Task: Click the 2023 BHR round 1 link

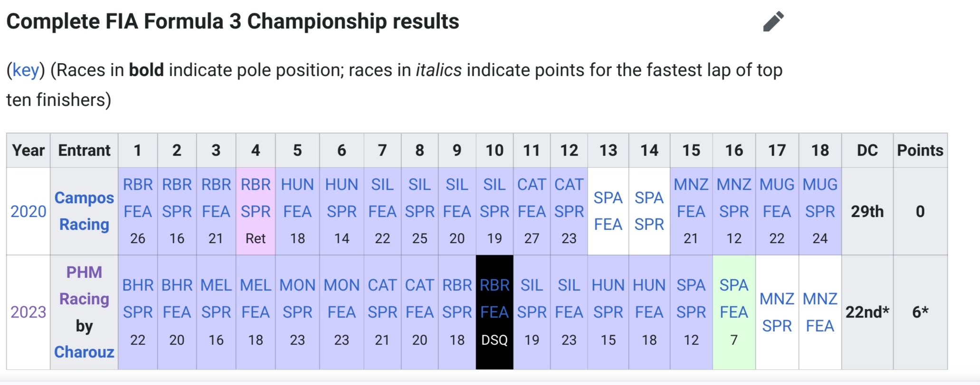Action: click(x=138, y=285)
